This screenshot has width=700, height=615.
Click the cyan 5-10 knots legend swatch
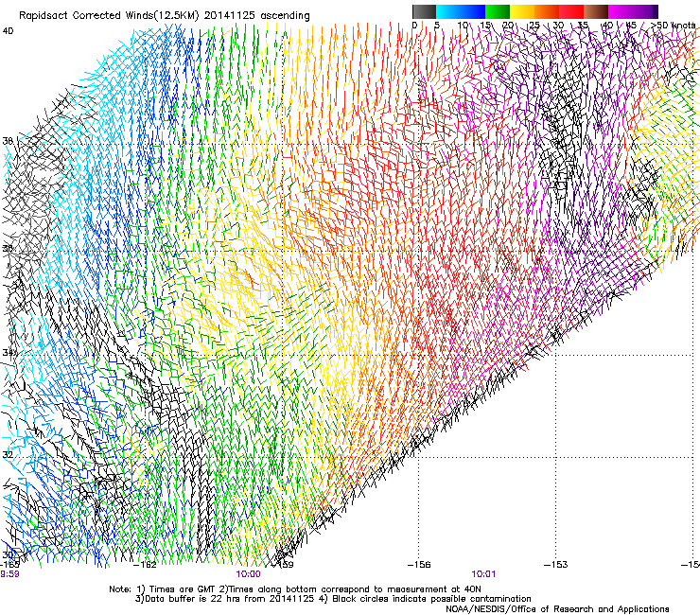(x=448, y=11)
